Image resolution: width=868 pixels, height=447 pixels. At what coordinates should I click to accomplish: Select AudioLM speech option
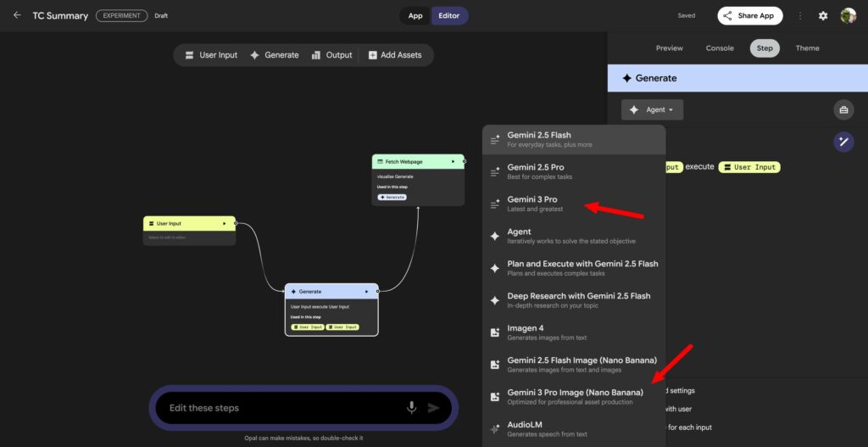[574, 428]
